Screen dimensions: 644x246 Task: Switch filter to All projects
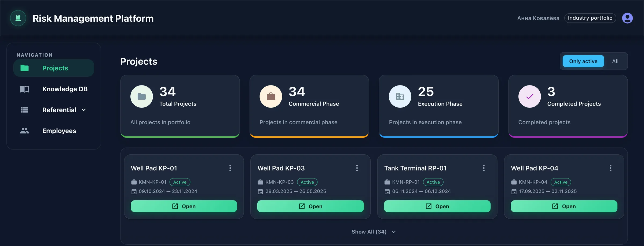615,61
